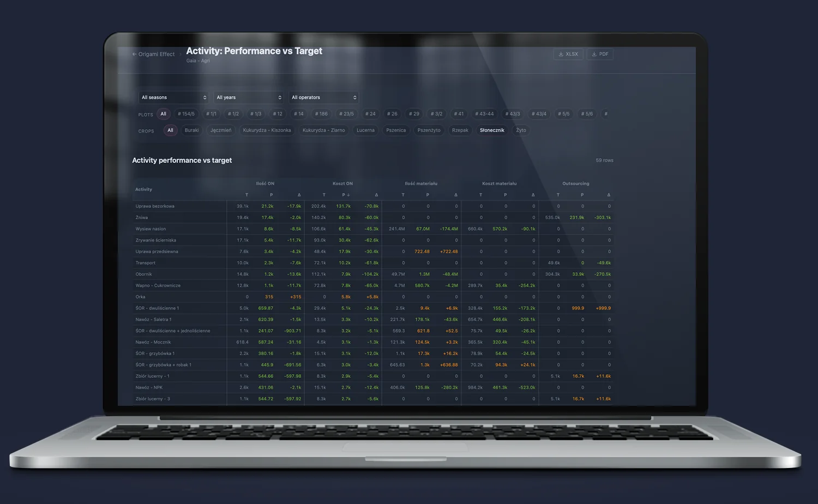Filter crops by Słonecznik
Image resolution: width=818 pixels, height=504 pixels.
[x=492, y=130]
